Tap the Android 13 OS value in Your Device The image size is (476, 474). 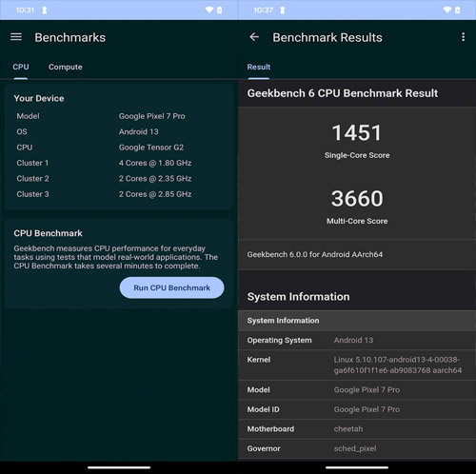[x=138, y=131]
